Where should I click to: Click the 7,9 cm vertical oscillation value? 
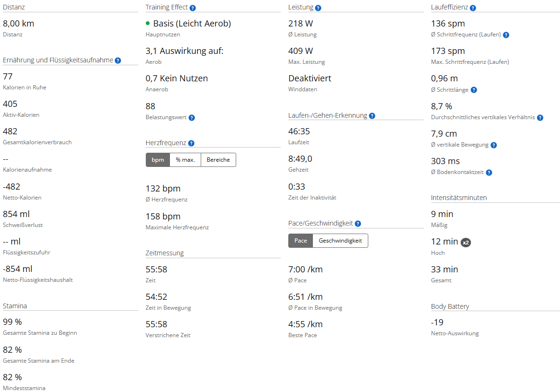[444, 134]
